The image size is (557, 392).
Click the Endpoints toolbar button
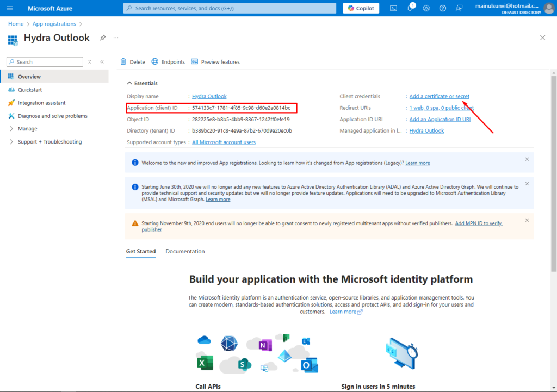169,62
